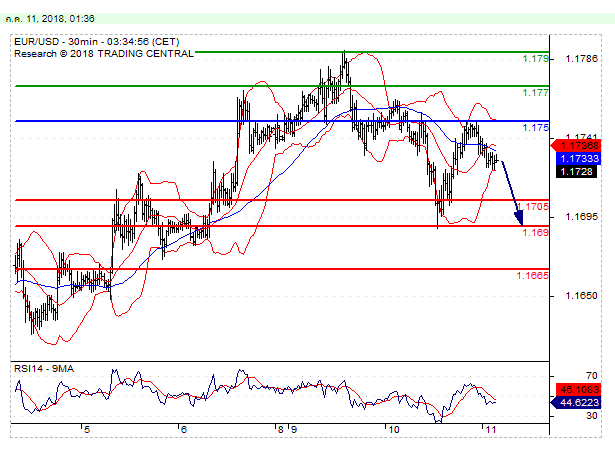Select the green 1.179 resistance label
This screenshot has width=615, height=456.
535,59
